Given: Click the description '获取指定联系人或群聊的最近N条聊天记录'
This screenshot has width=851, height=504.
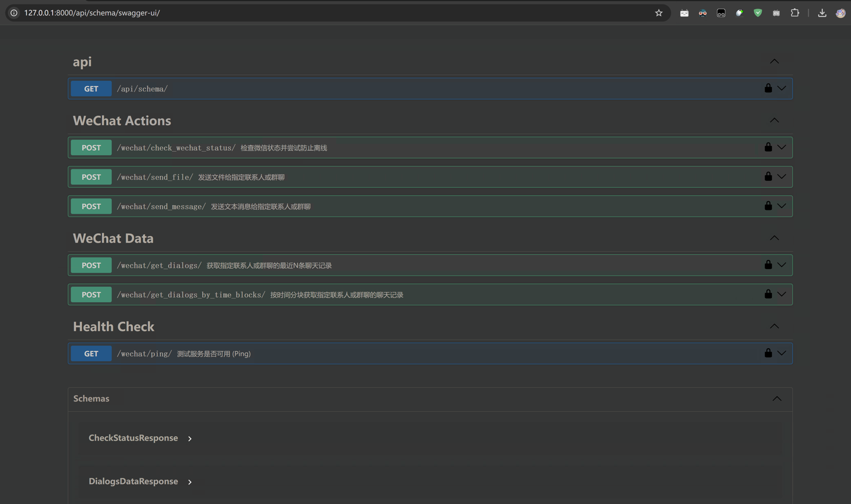Looking at the screenshot, I should click(x=269, y=266).
